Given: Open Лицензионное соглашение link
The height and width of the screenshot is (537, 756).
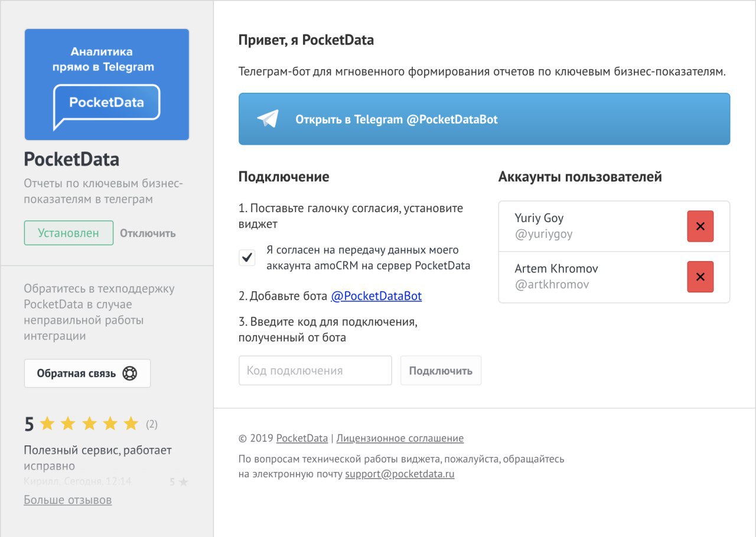Looking at the screenshot, I should [400, 438].
